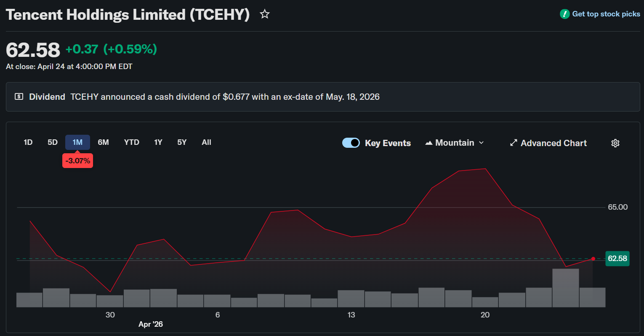Show All time range on chart
Screen dimensions: 644x336
tap(206, 142)
